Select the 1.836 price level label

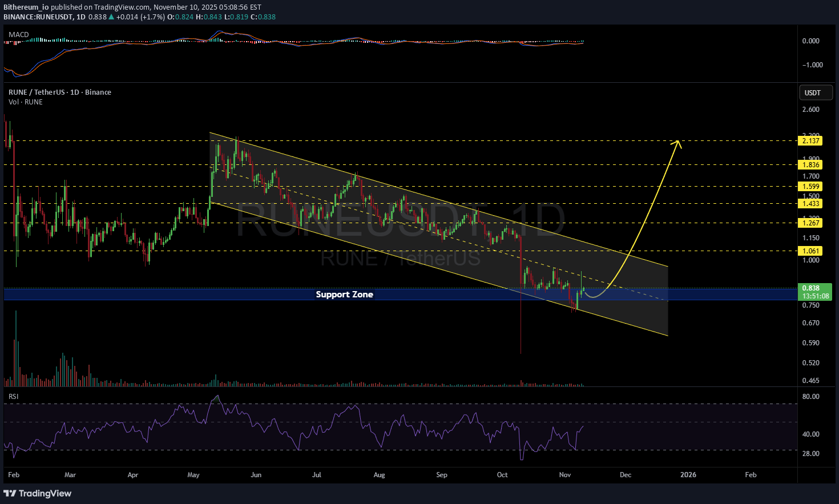point(810,165)
